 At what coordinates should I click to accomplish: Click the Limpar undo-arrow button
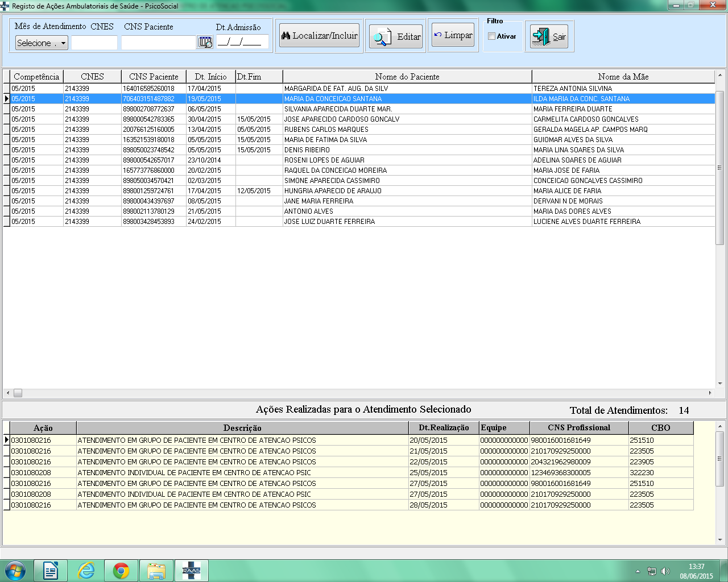point(453,35)
